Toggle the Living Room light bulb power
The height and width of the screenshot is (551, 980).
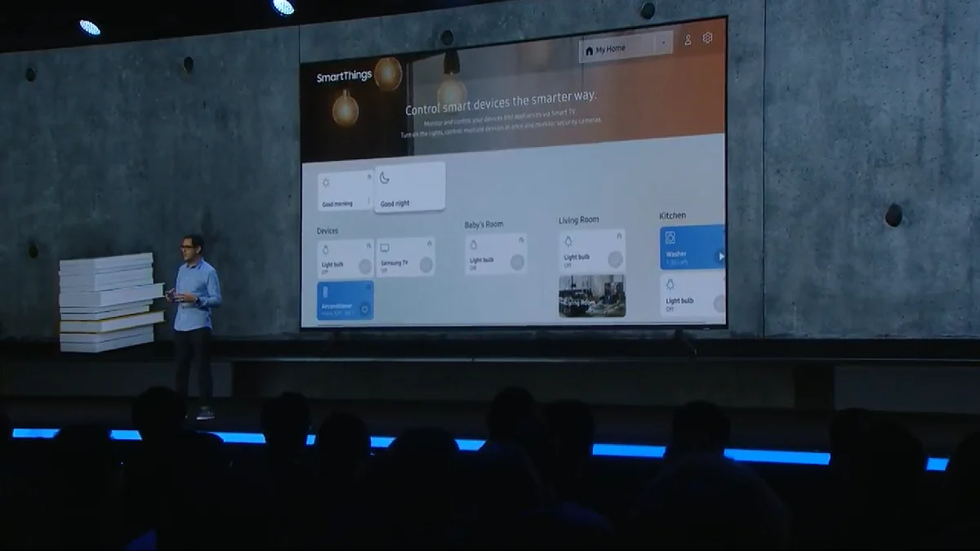point(615,259)
